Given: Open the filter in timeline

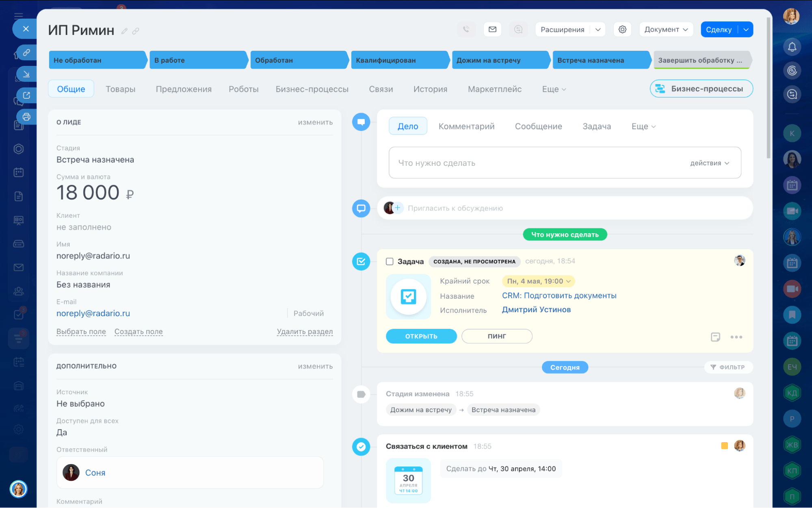Looking at the screenshot, I should pos(728,367).
